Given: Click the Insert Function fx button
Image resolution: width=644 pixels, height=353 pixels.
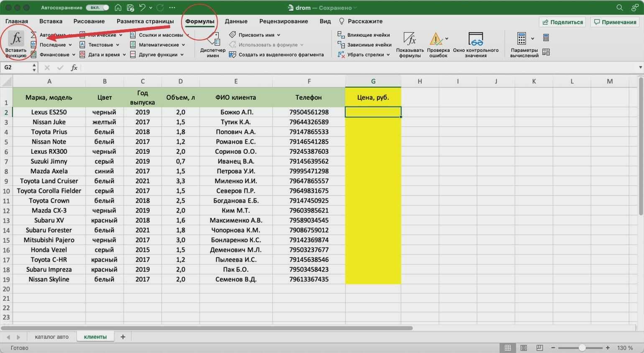Looking at the screenshot, I should pos(16,43).
